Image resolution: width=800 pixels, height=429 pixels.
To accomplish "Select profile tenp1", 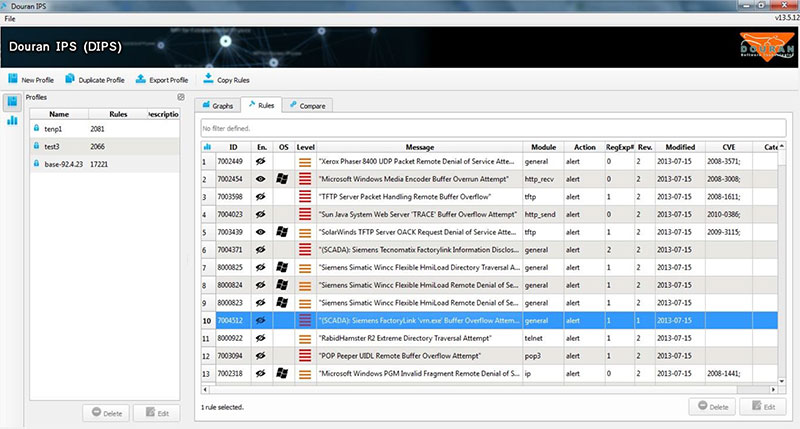I will tap(105, 129).
